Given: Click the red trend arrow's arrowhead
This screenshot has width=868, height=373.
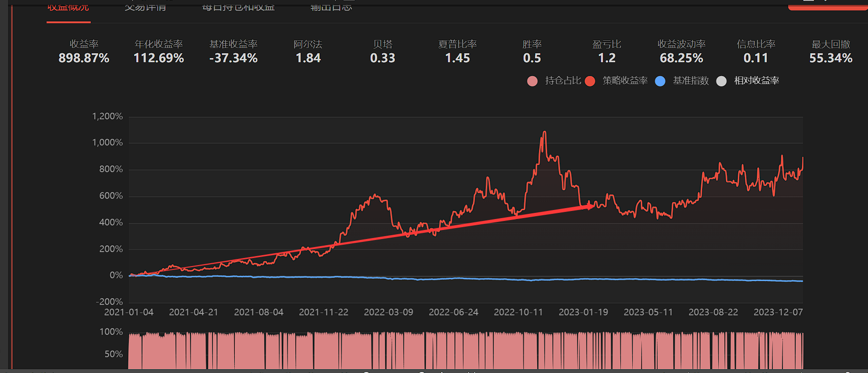Looking at the screenshot, I should pos(590,205).
